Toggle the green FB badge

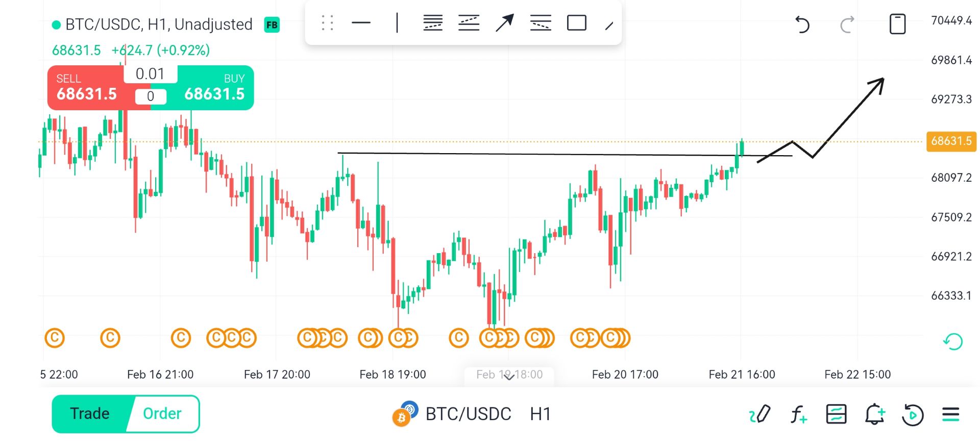click(272, 24)
